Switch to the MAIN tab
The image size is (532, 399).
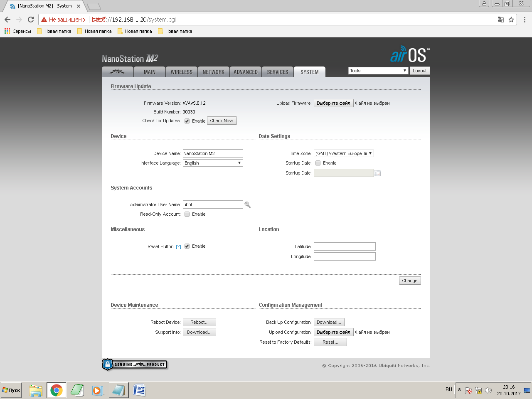(x=150, y=72)
